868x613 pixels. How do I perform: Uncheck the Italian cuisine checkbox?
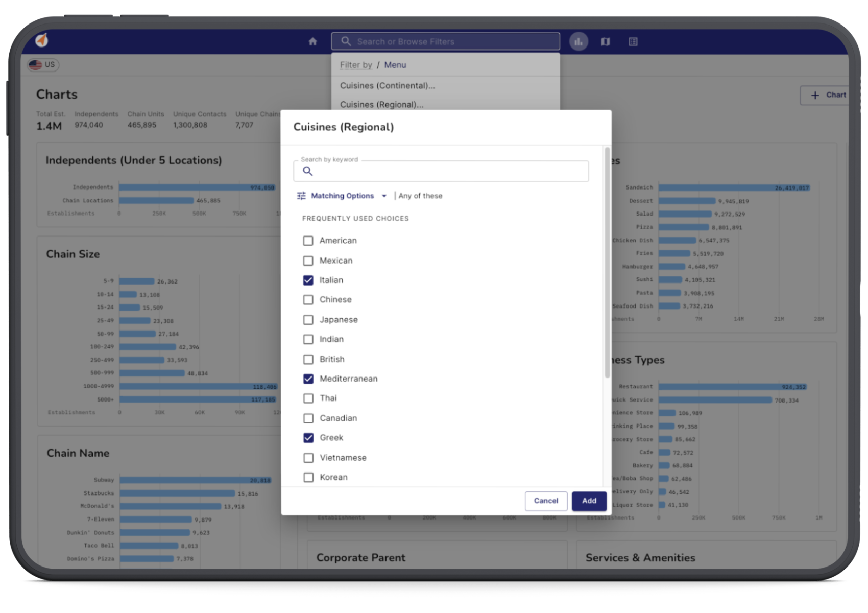(x=308, y=280)
